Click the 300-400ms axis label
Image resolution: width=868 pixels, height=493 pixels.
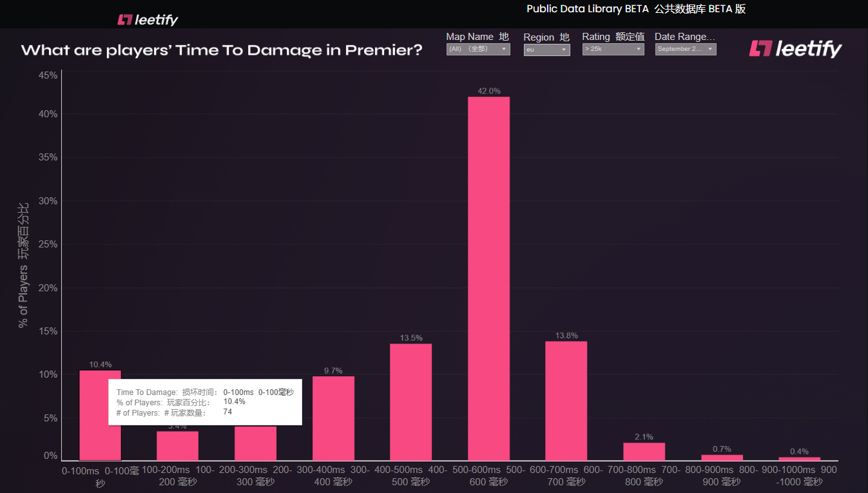pos(333,476)
